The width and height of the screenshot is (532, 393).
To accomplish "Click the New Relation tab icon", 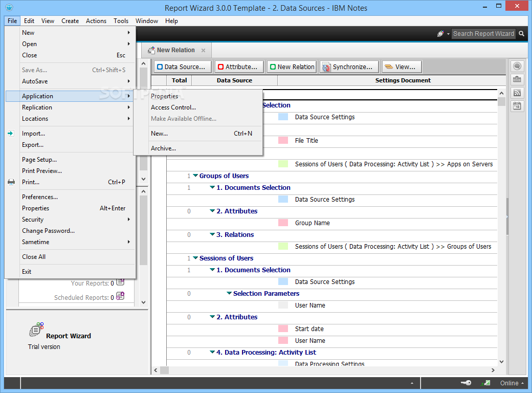I will (x=151, y=50).
